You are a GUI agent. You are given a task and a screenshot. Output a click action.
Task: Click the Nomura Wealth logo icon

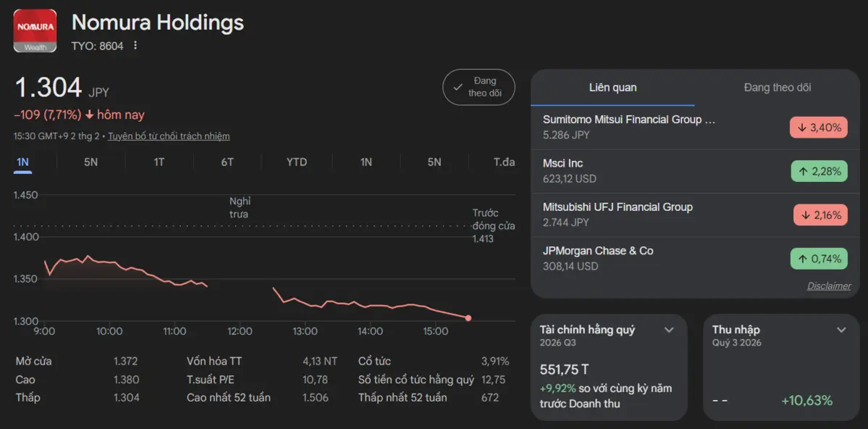(35, 30)
